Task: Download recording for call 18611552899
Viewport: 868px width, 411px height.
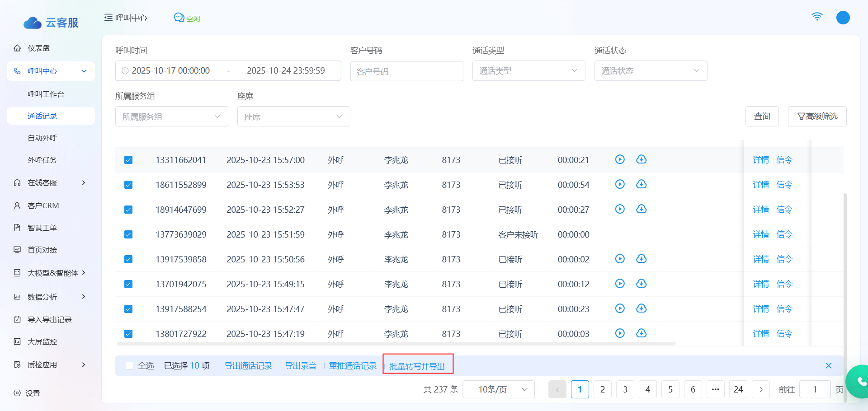Action: click(641, 184)
